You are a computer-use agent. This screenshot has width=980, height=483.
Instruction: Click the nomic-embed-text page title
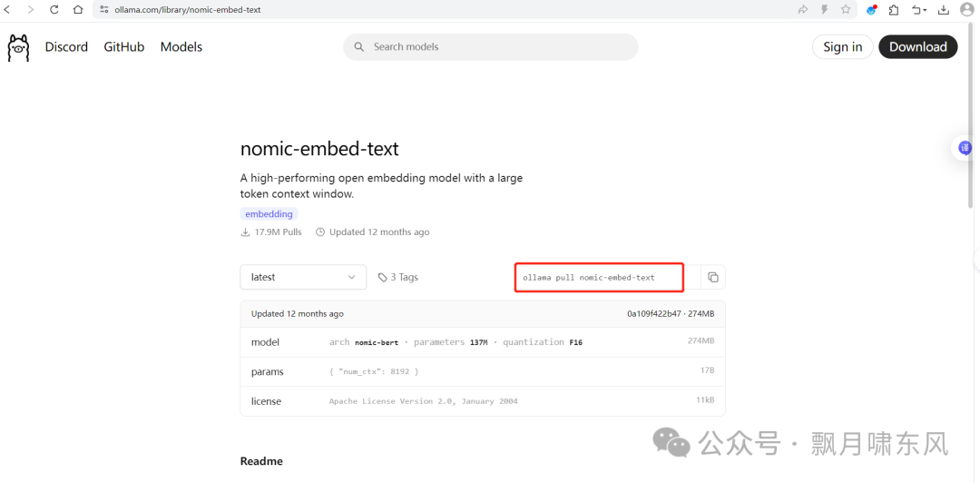319,149
